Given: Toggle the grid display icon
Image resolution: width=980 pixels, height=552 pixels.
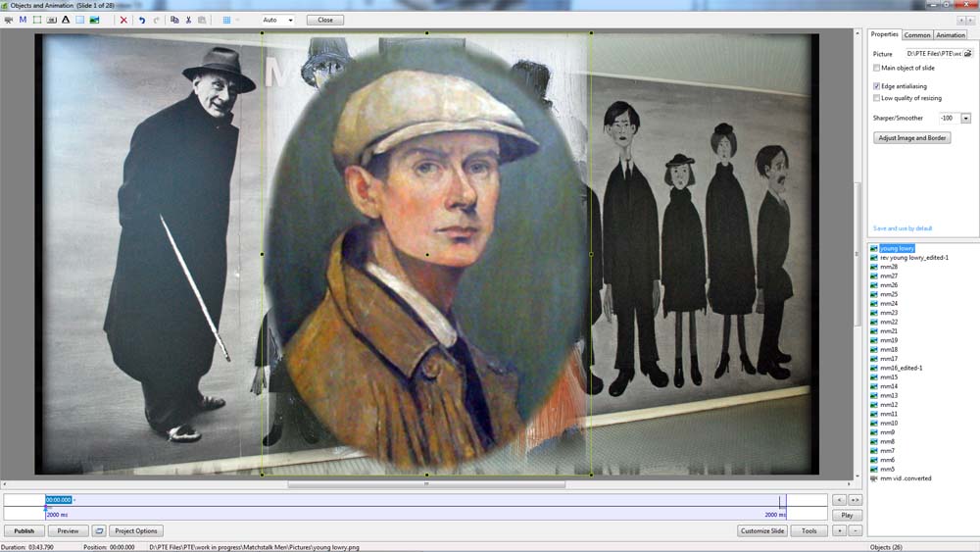Looking at the screenshot, I should tap(226, 20).
